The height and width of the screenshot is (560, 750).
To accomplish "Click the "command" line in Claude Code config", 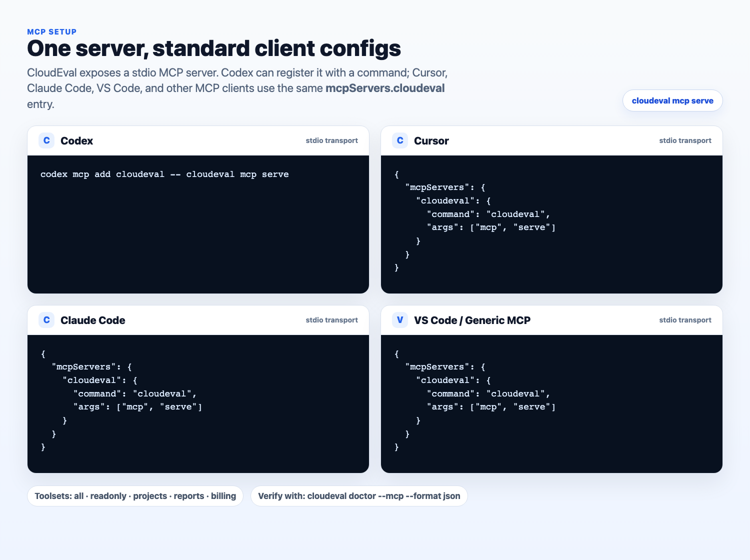I will (x=135, y=393).
